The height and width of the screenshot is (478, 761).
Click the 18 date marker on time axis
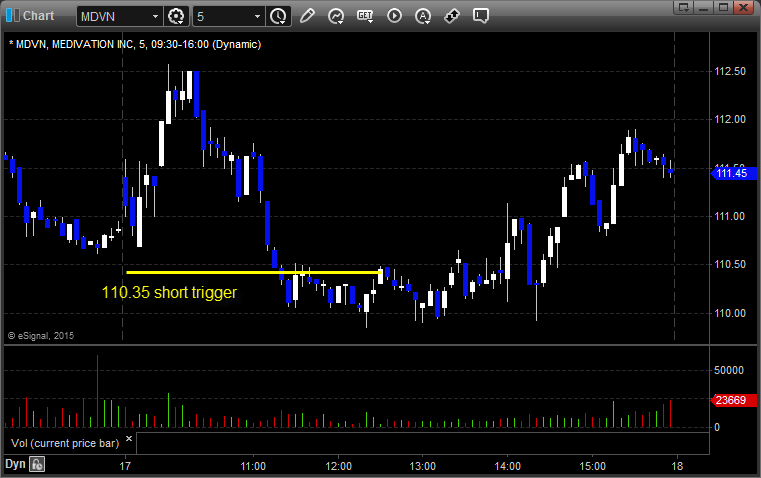pyautogui.click(x=677, y=466)
